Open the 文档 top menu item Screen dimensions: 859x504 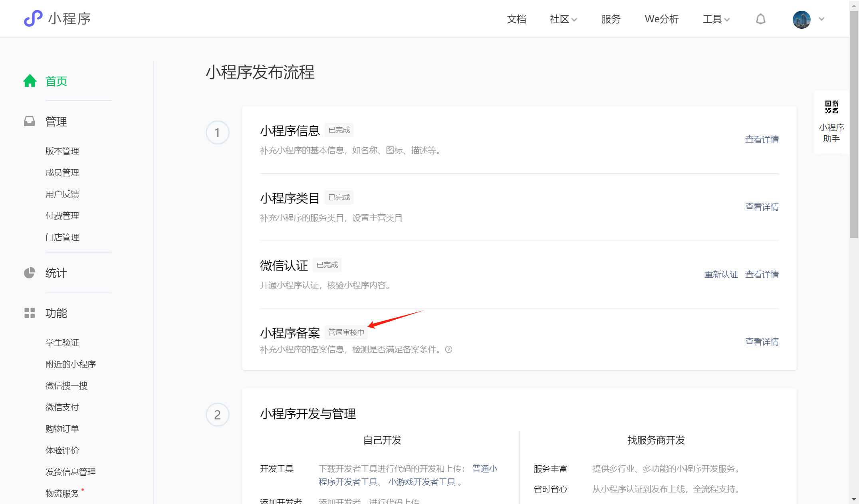(516, 19)
